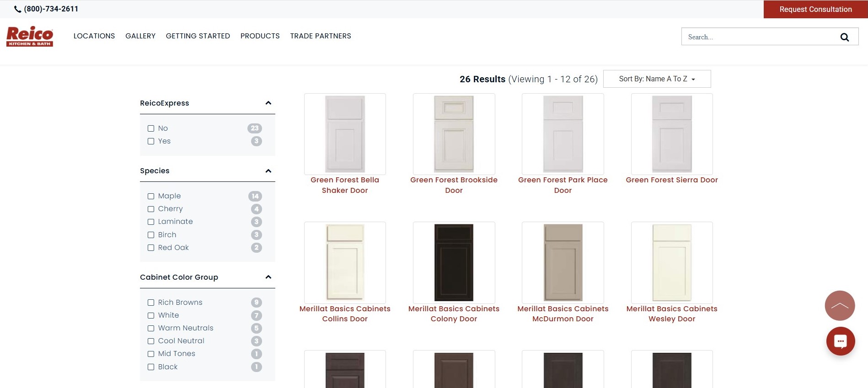Click the Reico Kitchen & Bath logo
868x388 pixels.
point(30,36)
